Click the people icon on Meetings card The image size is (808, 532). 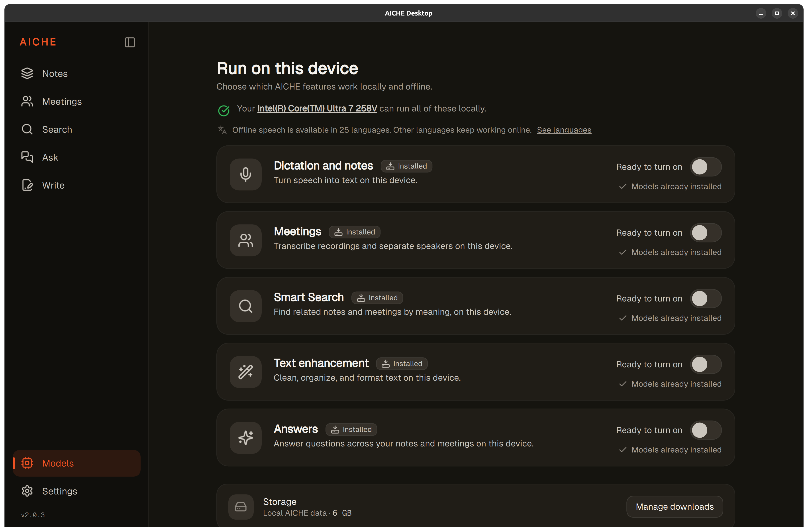pos(245,240)
